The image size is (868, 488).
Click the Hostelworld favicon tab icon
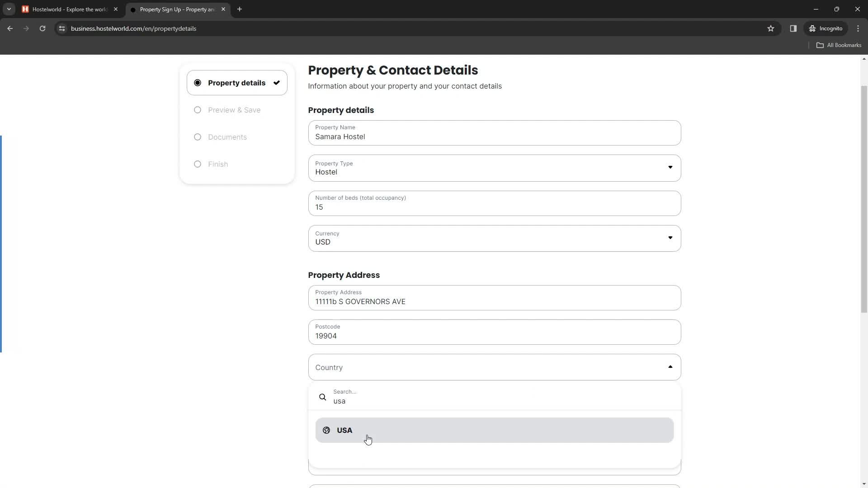[25, 9]
